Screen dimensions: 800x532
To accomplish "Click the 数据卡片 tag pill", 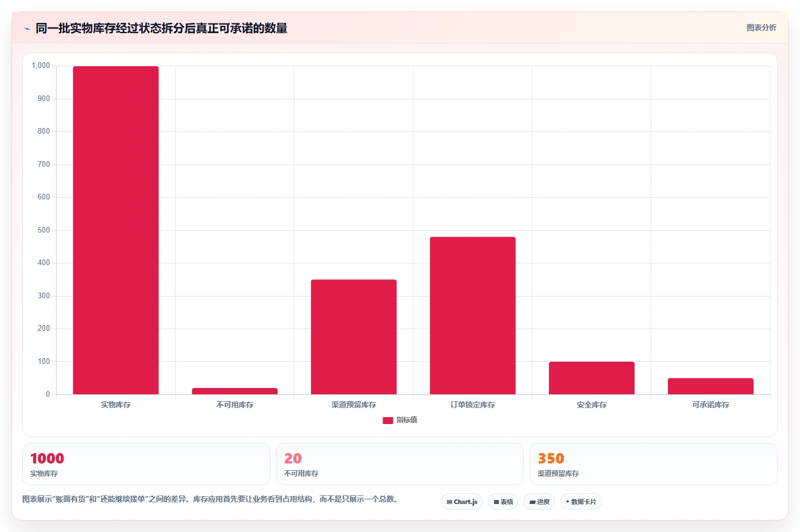I will (581, 502).
